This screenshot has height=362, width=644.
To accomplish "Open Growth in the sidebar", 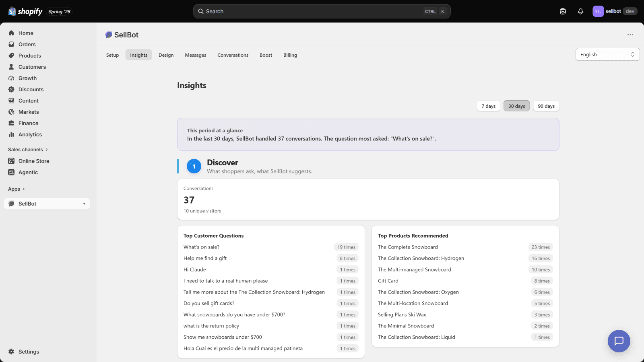I will coord(47,78).
